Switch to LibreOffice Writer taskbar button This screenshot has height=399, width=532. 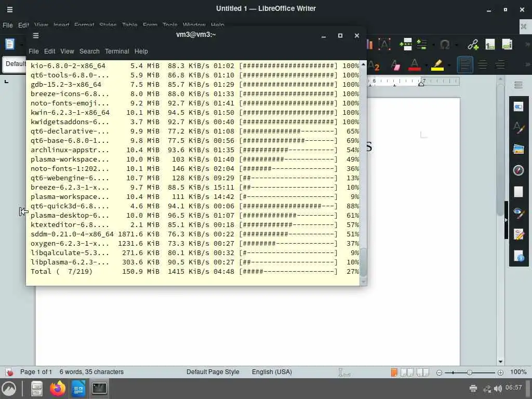[x=78, y=389]
